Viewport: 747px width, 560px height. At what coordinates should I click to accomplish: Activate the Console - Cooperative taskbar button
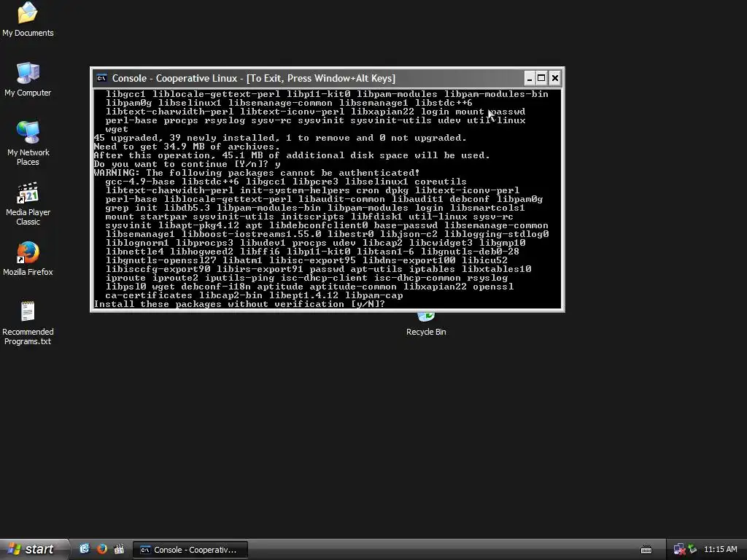190,550
